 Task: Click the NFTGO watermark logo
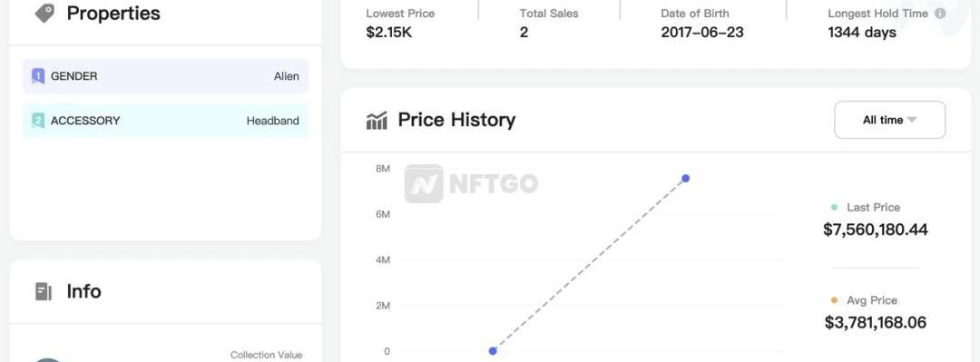click(471, 184)
